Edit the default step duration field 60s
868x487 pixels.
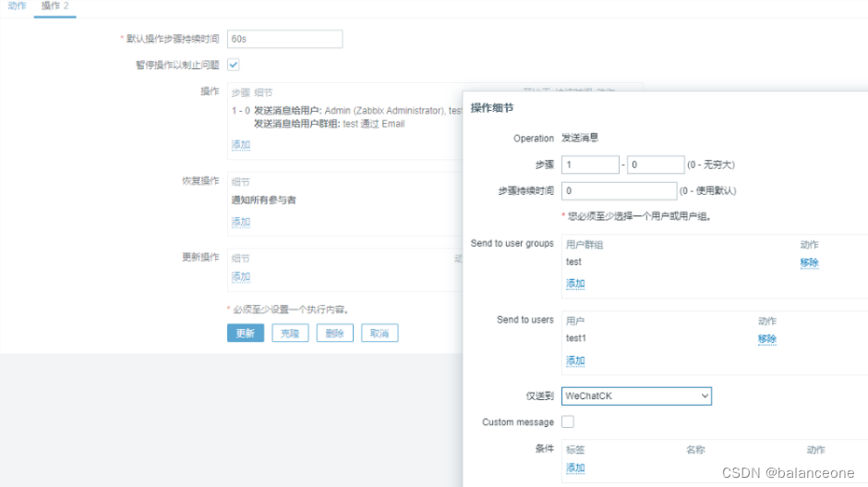point(284,39)
